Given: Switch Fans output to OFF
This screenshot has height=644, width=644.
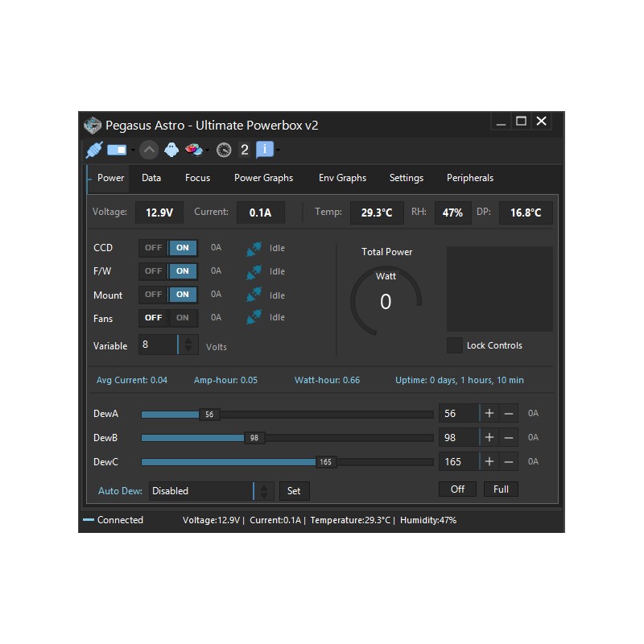Looking at the screenshot, I should [153, 318].
